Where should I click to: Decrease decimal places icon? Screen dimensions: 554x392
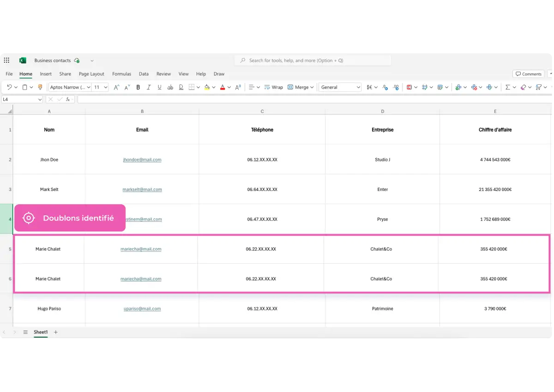385,87
